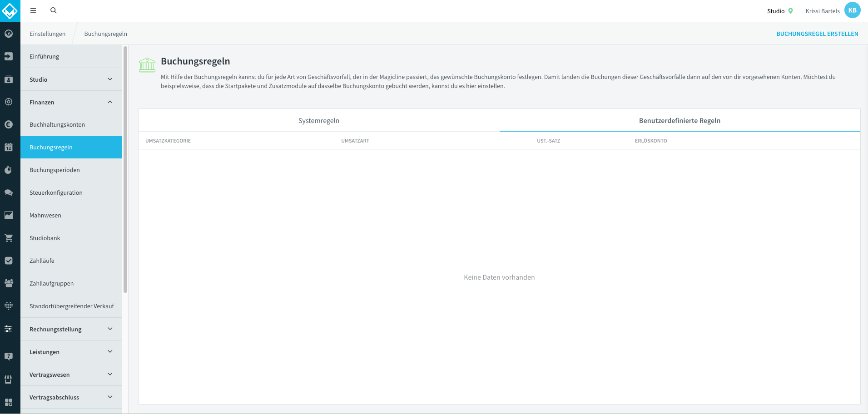
Task: Switch to the Systemregeln tab
Action: coord(319,120)
